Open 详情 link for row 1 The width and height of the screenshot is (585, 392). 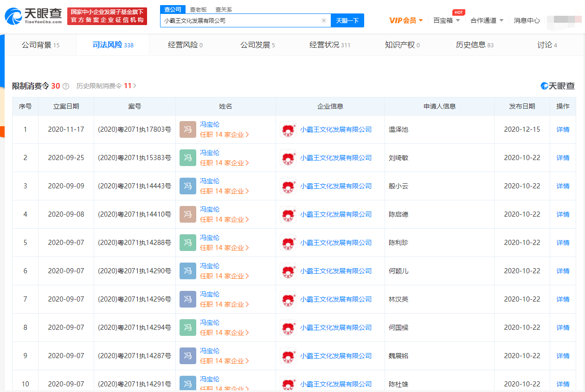coord(563,129)
